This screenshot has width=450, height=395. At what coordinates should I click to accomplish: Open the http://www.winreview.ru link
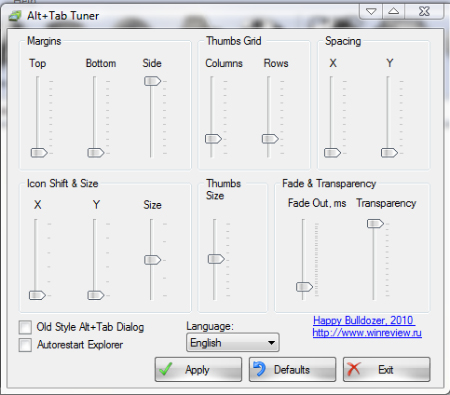(x=367, y=333)
